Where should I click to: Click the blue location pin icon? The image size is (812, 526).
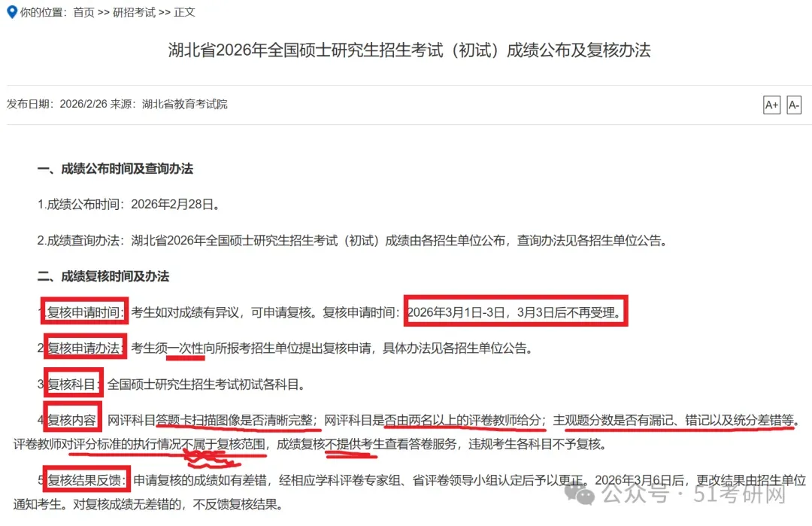pyautogui.click(x=12, y=11)
